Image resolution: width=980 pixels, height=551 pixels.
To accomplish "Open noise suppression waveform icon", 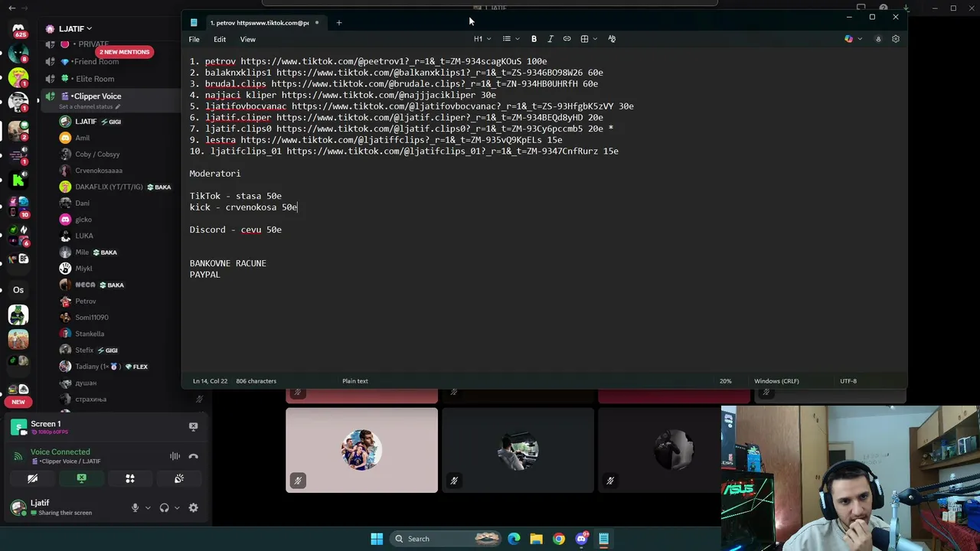I will (175, 456).
